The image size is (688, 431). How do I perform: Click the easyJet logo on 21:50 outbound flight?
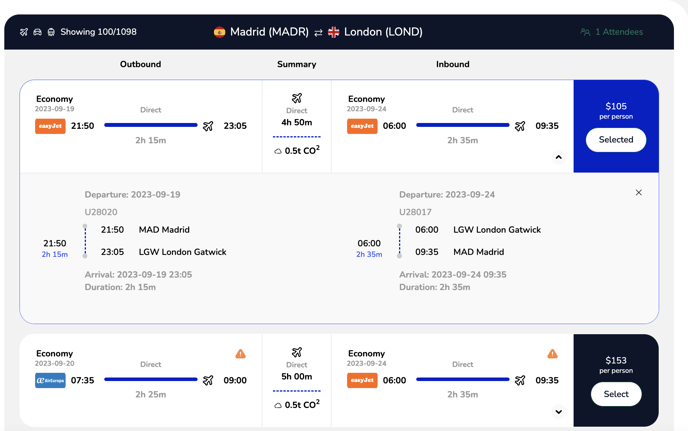point(50,126)
